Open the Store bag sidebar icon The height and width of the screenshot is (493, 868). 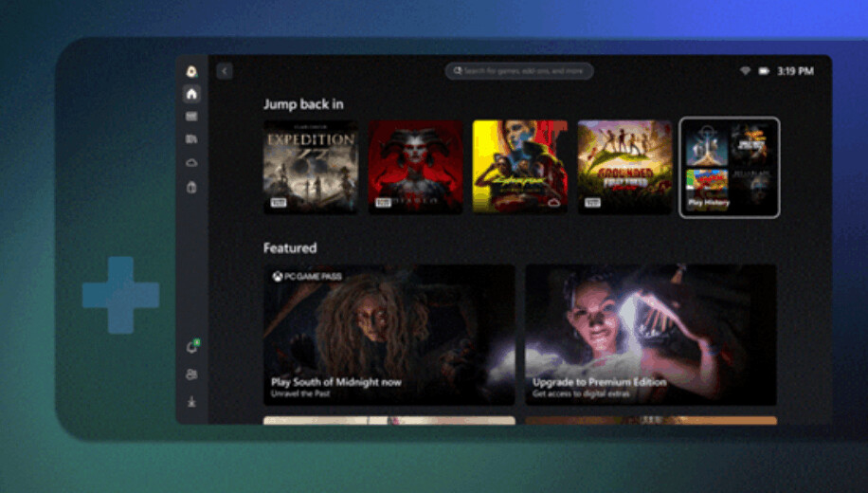click(191, 187)
